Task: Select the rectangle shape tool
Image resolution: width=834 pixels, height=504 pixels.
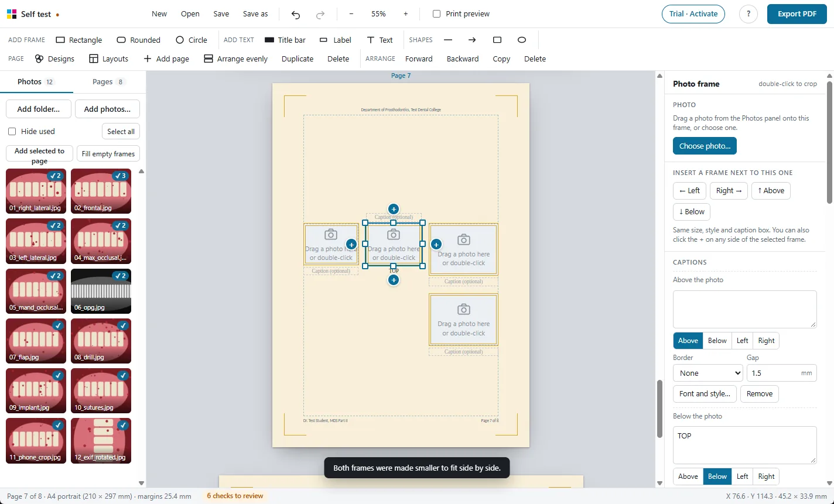Action: click(x=497, y=40)
